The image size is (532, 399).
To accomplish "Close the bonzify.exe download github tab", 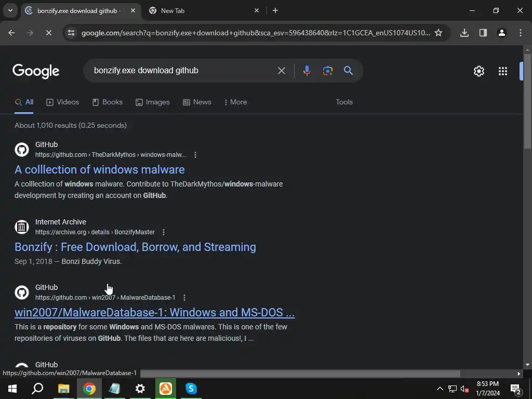I will (133, 10).
